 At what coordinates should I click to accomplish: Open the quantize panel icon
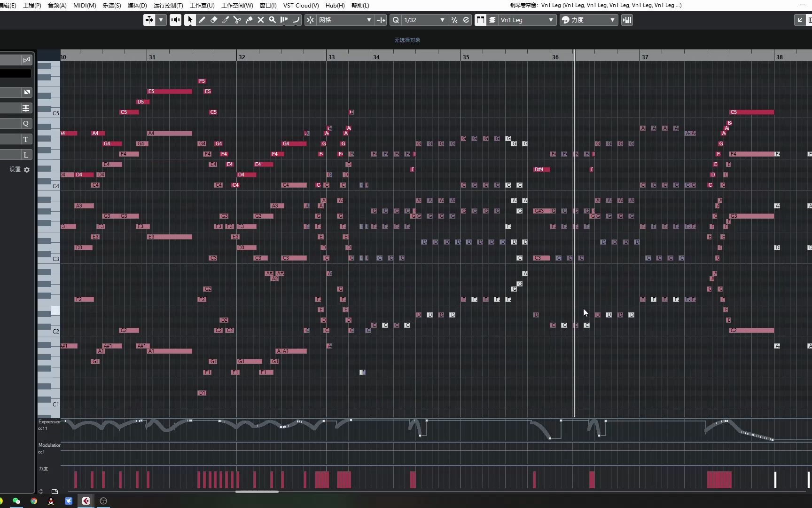coord(466,20)
